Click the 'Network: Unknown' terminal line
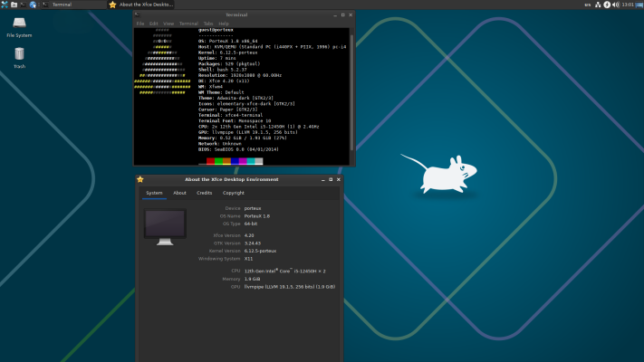 (220, 144)
